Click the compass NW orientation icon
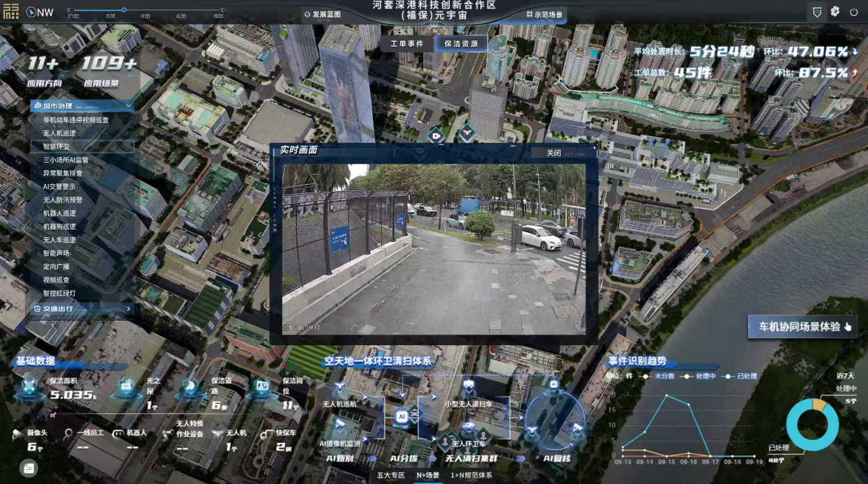Viewport: 868px width, 484px height. [31, 12]
